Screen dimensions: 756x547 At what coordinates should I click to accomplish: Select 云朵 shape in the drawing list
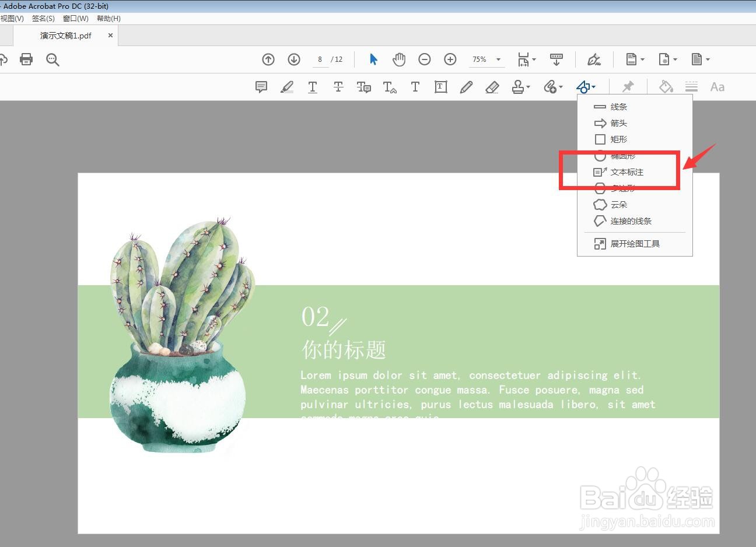[619, 205]
